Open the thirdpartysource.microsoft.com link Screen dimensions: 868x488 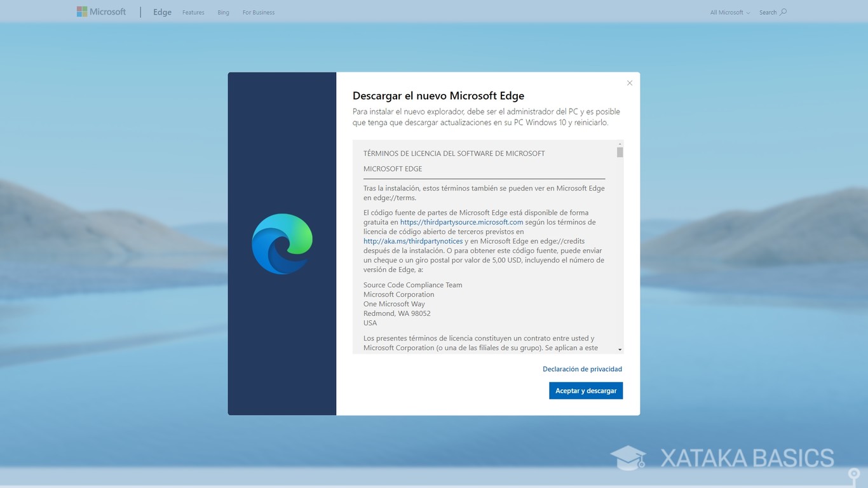[x=461, y=222]
